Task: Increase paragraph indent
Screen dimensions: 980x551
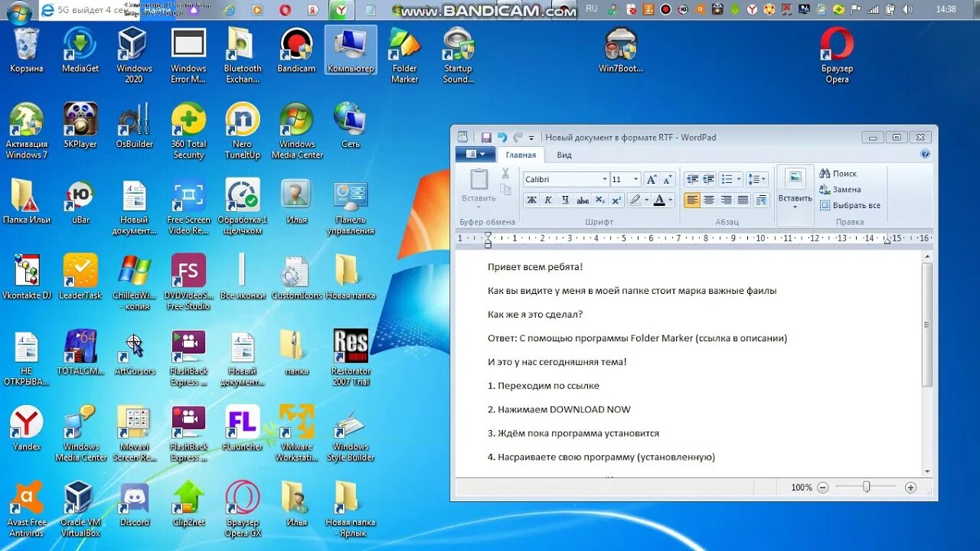Action: pyautogui.click(x=709, y=179)
